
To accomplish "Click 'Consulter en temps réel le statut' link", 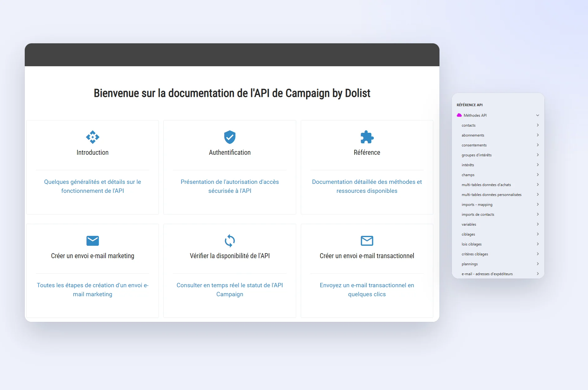I will click(230, 290).
